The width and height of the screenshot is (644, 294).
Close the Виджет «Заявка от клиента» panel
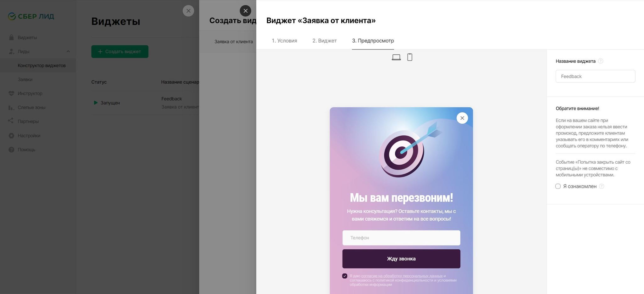[x=246, y=11]
